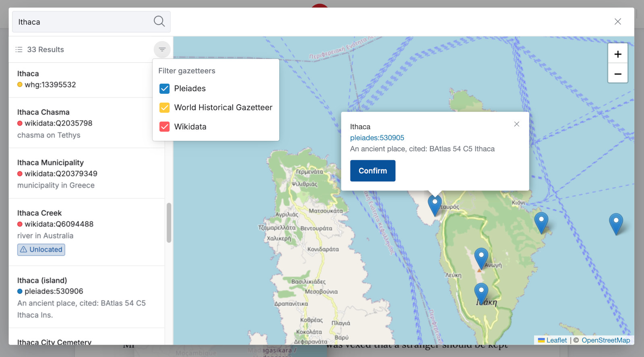Uncheck the Pleiades gazetteer checkbox
The height and width of the screenshot is (357, 644).
pyautogui.click(x=165, y=89)
